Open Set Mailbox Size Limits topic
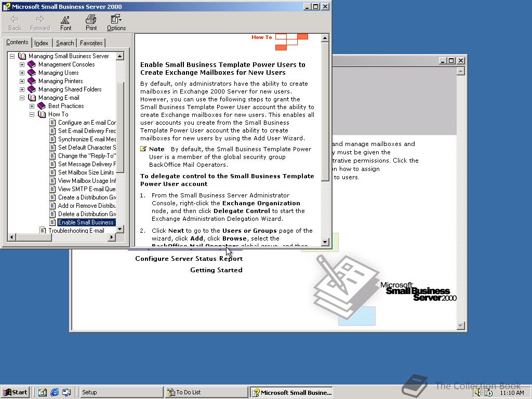The height and width of the screenshot is (399, 532). pyautogui.click(x=86, y=172)
